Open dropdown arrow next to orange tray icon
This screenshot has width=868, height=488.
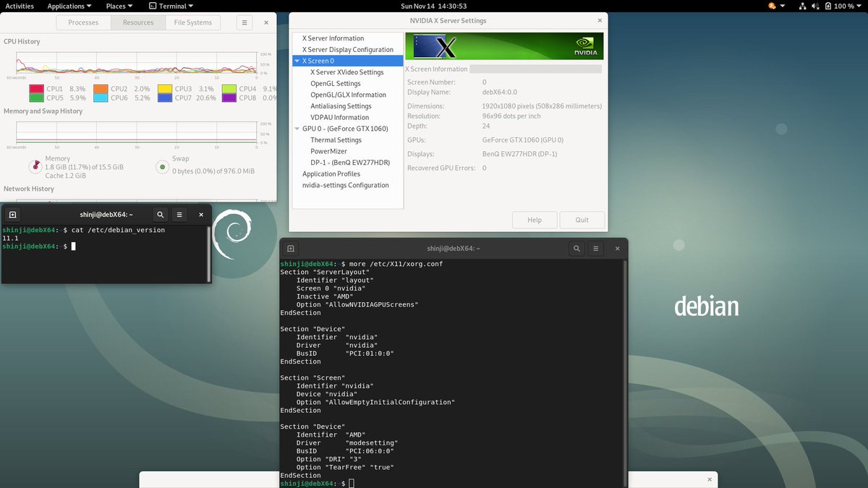point(783,6)
